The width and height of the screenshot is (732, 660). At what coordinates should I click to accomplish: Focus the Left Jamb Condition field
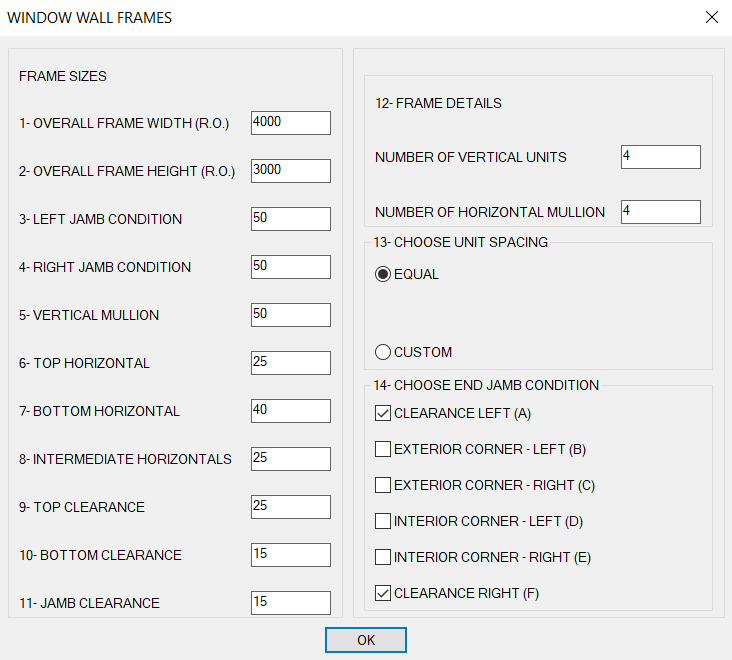tap(290, 219)
